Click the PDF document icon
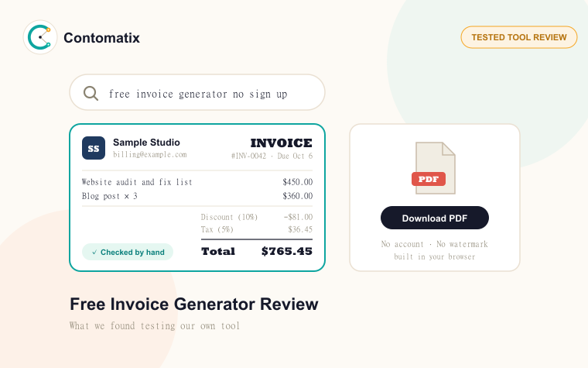 [435, 168]
